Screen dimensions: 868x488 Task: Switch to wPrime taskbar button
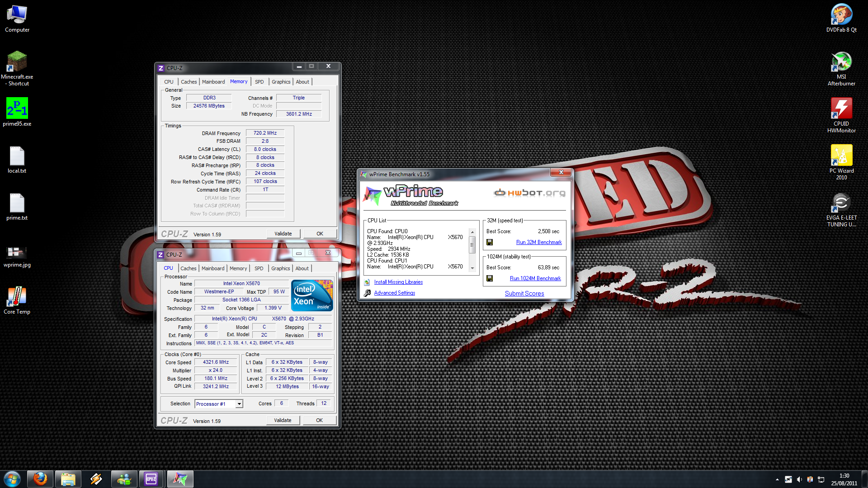tap(180, 479)
